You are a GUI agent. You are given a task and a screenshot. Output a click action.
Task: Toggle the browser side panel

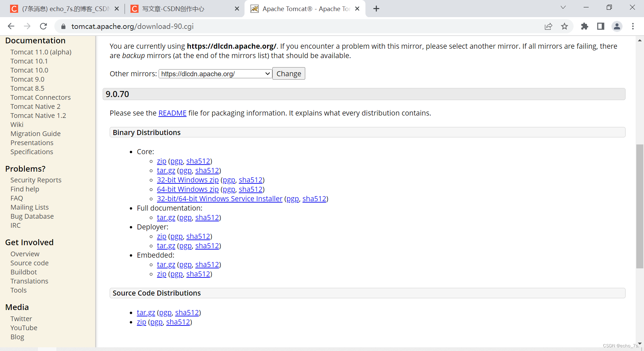[601, 26]
